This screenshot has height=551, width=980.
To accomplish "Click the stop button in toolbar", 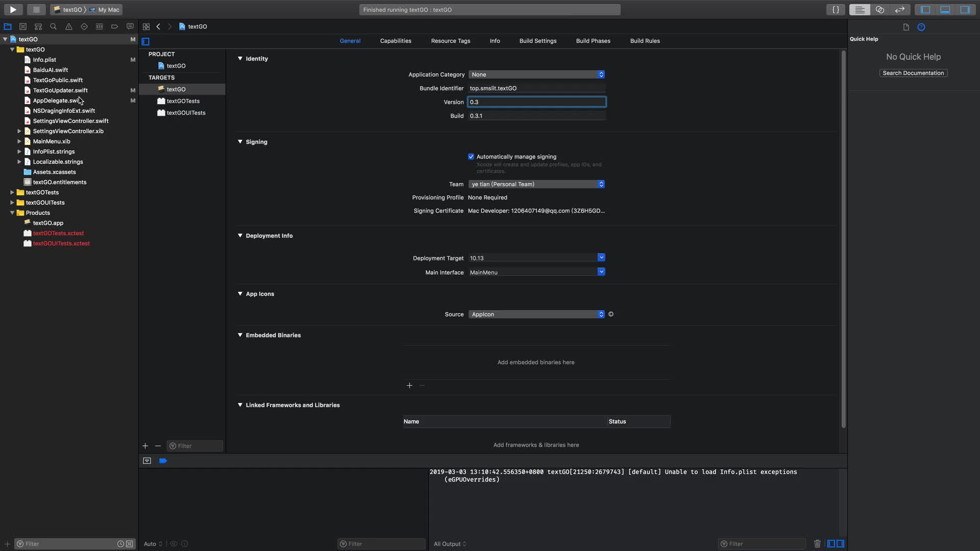I will tap(36, 9).
